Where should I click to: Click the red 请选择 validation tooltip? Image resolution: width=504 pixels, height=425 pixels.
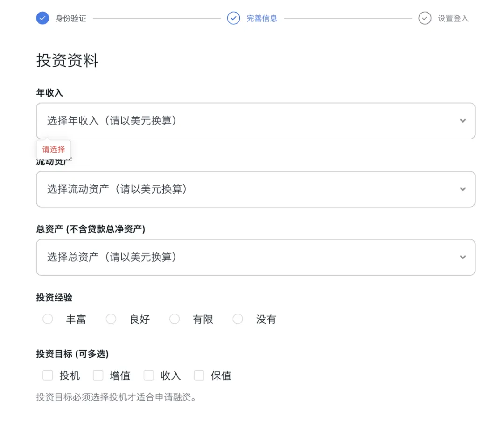tap(53, 149)
